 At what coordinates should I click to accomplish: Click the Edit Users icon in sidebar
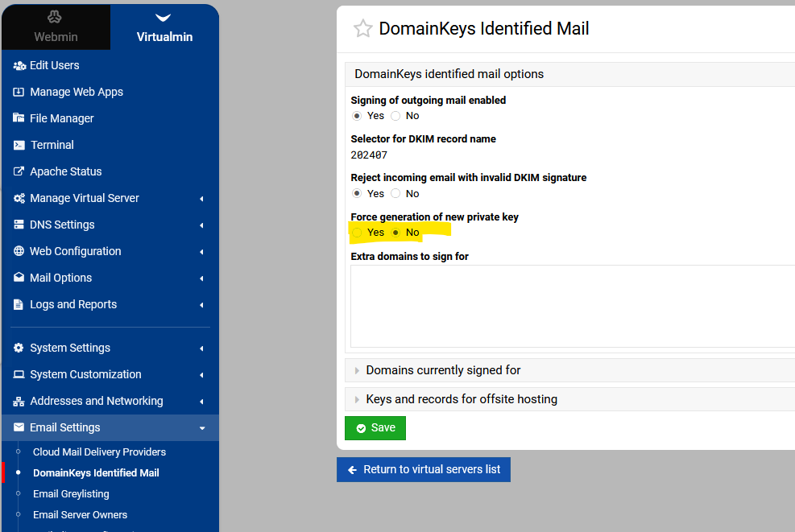(x=19, y=65)
